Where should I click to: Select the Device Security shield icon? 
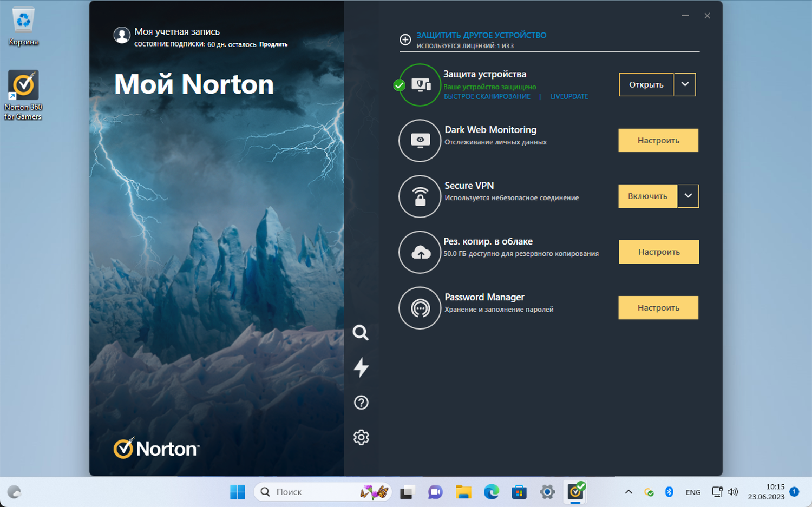(x=420, y=85)
